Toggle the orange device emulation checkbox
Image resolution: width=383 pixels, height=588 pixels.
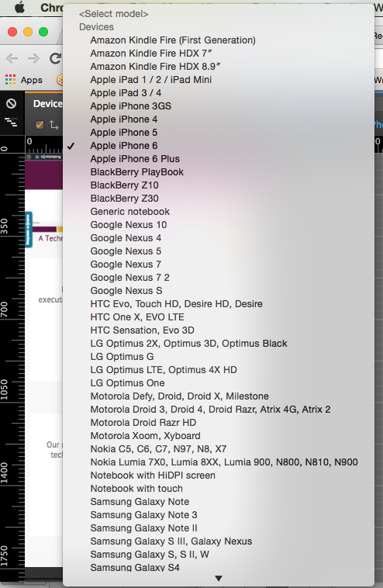[40, 125]
